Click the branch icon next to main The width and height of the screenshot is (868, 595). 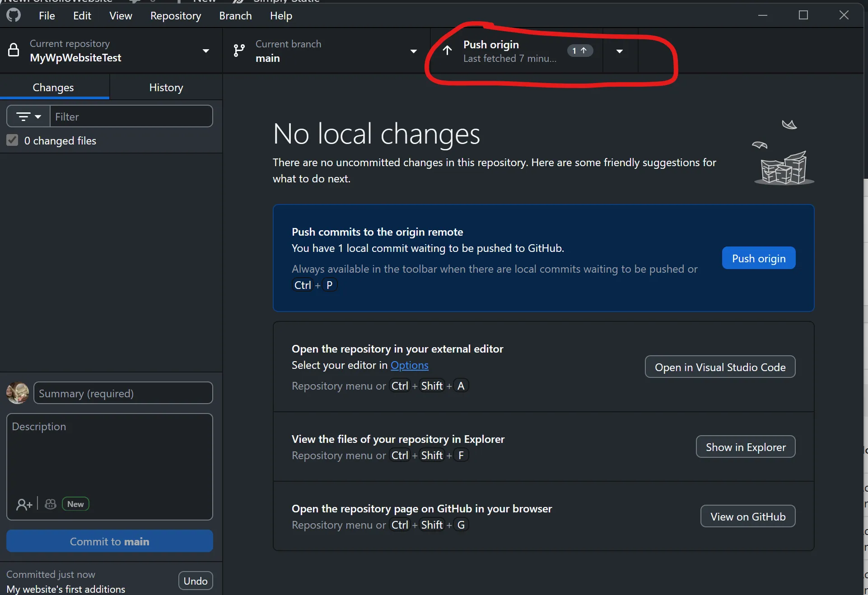coord(239,51)
